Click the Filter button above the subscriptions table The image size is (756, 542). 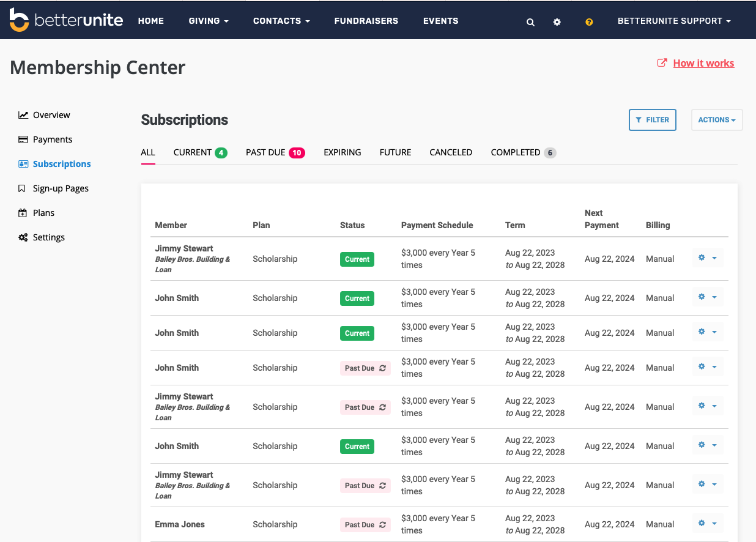[652, 119]
